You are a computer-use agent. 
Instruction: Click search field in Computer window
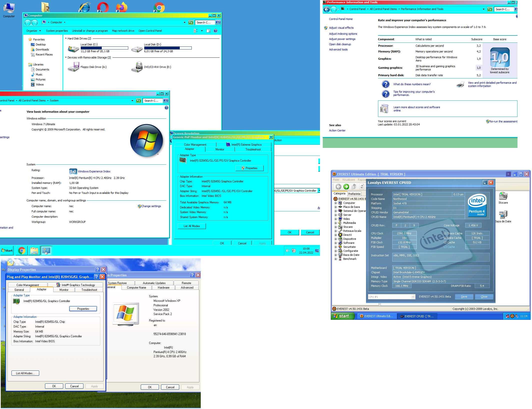[x=205, y=22]
